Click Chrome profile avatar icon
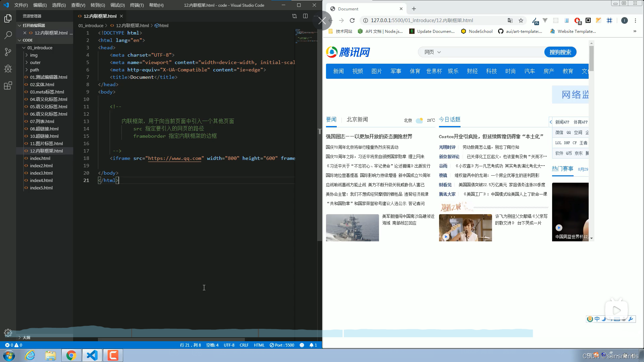 (x=625, y=20)
